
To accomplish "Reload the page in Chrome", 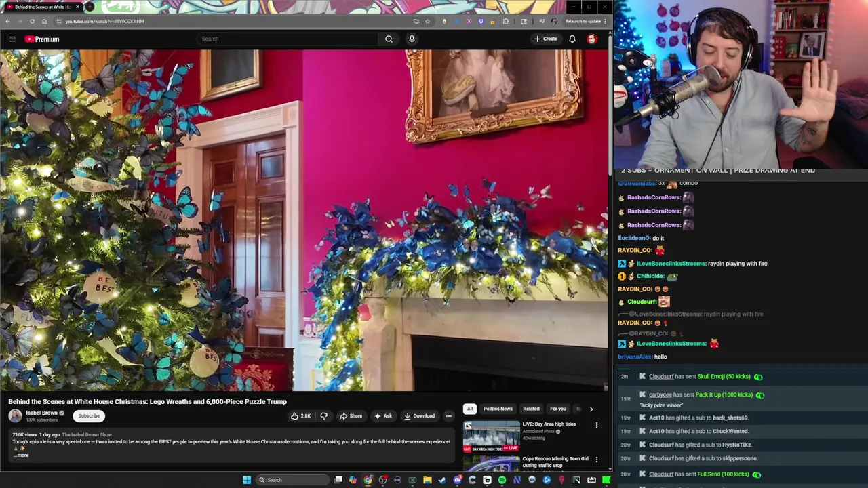I will (32, 21).
